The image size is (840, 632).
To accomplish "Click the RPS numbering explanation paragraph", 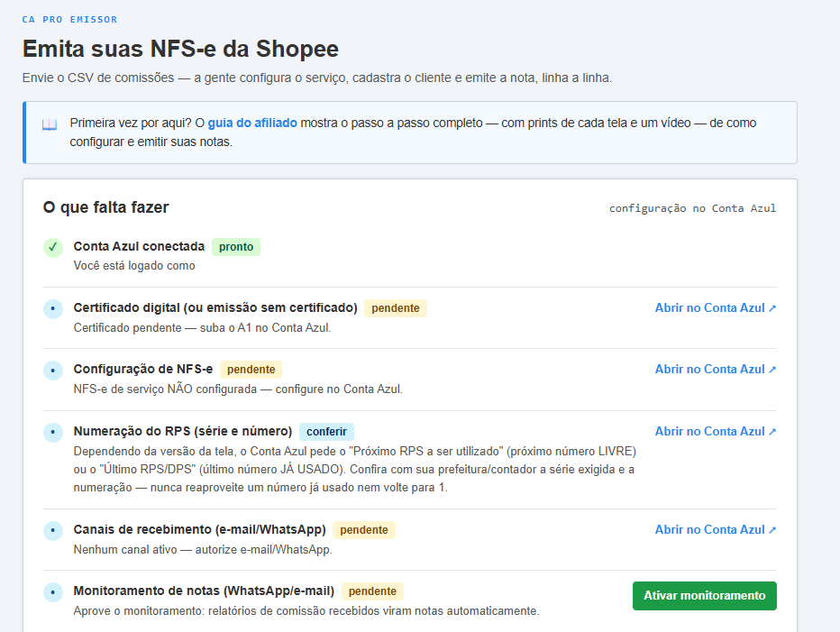I will coord(354,470).
